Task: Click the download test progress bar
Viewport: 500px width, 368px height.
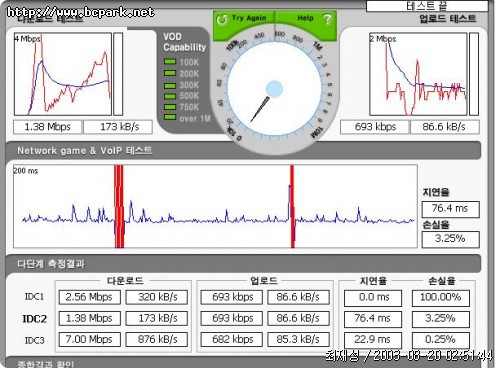Action: 118,74
